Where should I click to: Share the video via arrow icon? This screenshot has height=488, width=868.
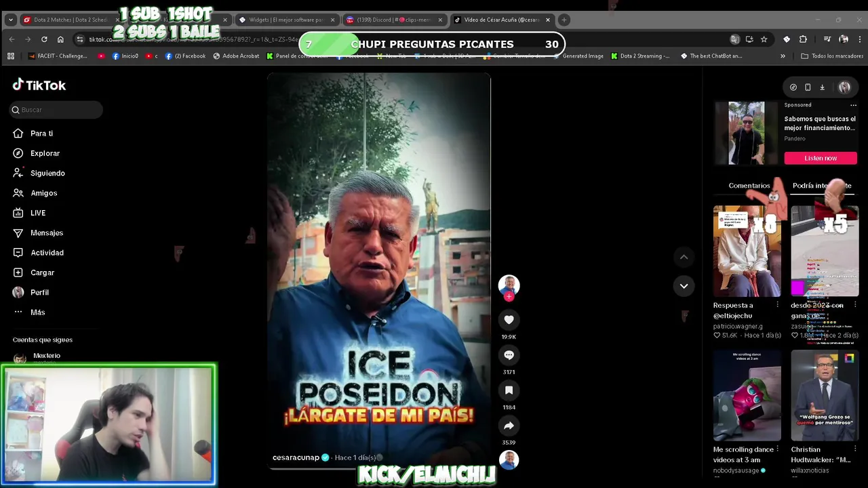coord(509,426)
